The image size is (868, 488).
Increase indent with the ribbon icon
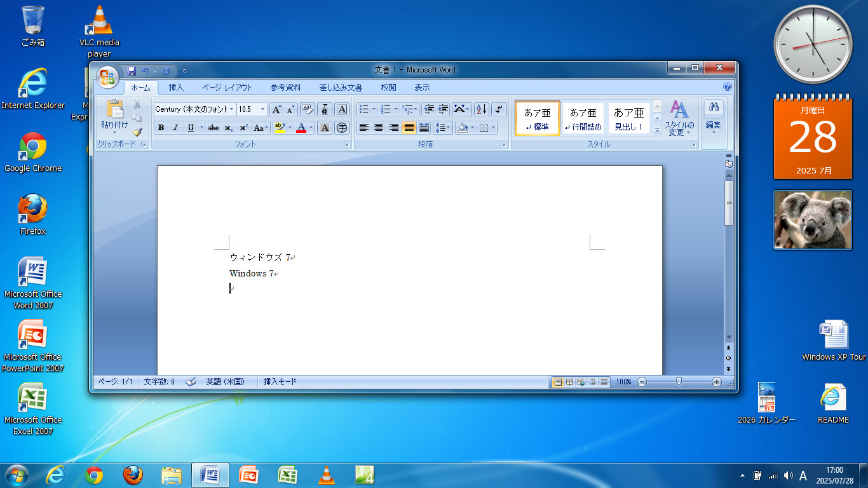click(444, 109)
